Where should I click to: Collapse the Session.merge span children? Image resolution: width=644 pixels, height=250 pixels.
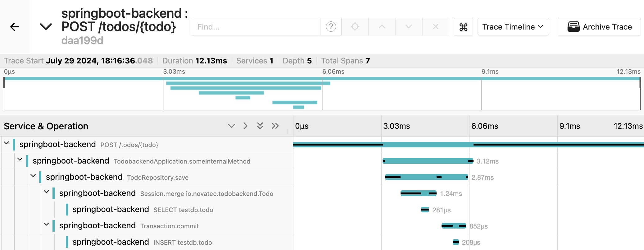coord(47,192)
